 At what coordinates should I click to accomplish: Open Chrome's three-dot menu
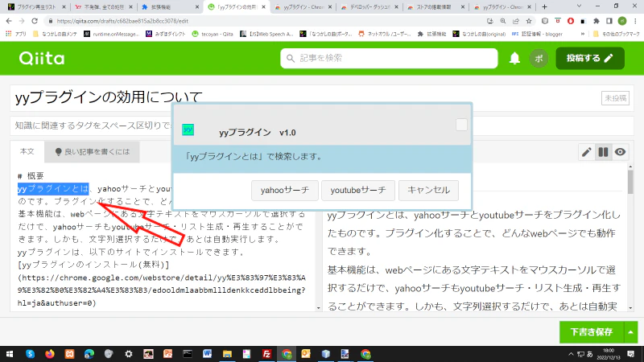click(635, 21)
